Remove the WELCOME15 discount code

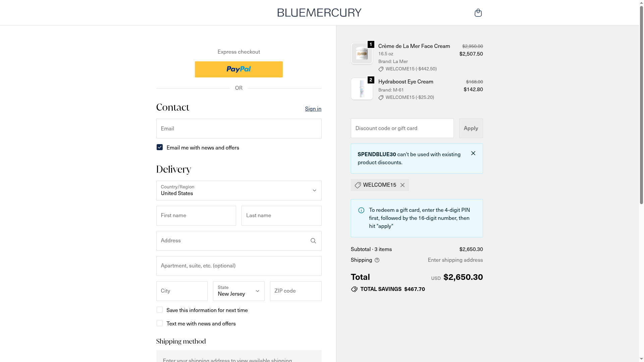click(402, 185)
